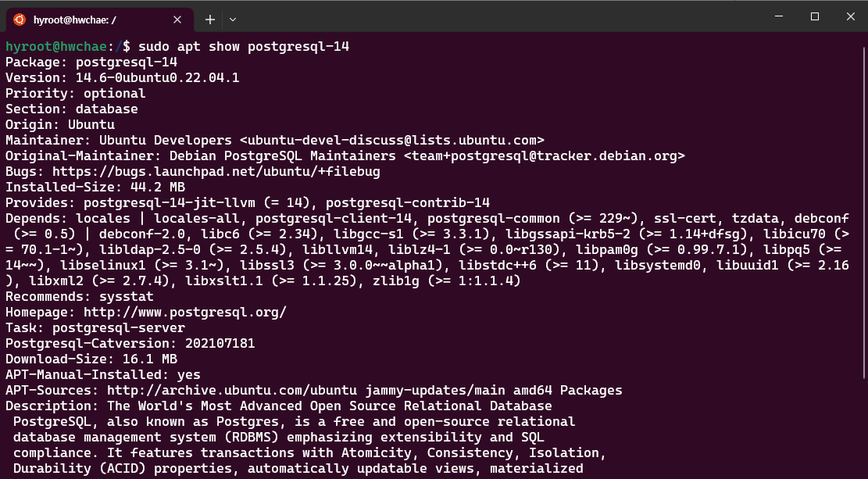Click the Download-Size 16.1 MB value
This screenshot has width=868, height=479.
151,359
